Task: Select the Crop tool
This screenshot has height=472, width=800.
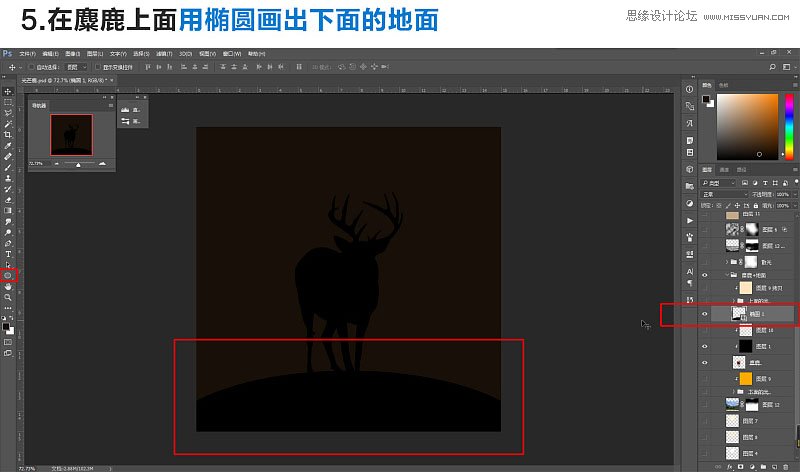Action: click(8, 135)
